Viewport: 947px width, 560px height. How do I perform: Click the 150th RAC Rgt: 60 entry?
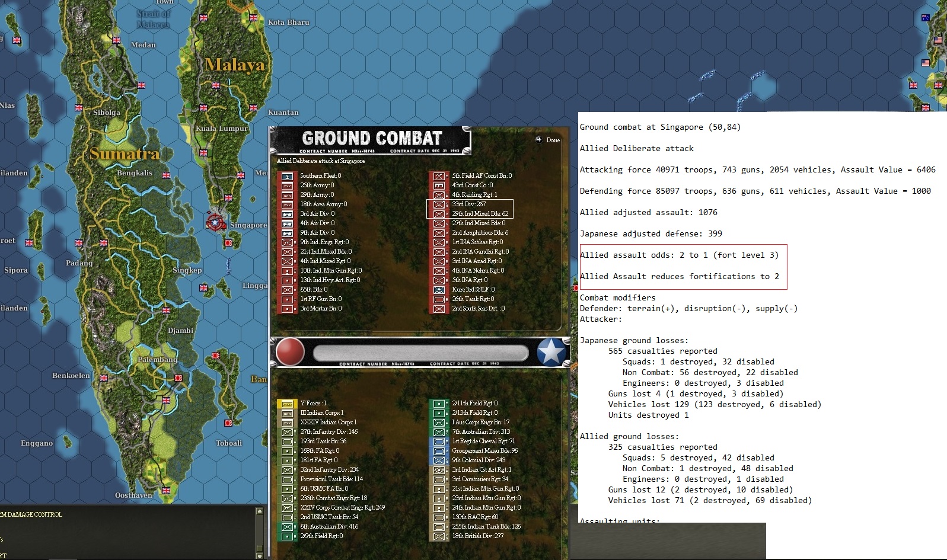click(475, 517)
